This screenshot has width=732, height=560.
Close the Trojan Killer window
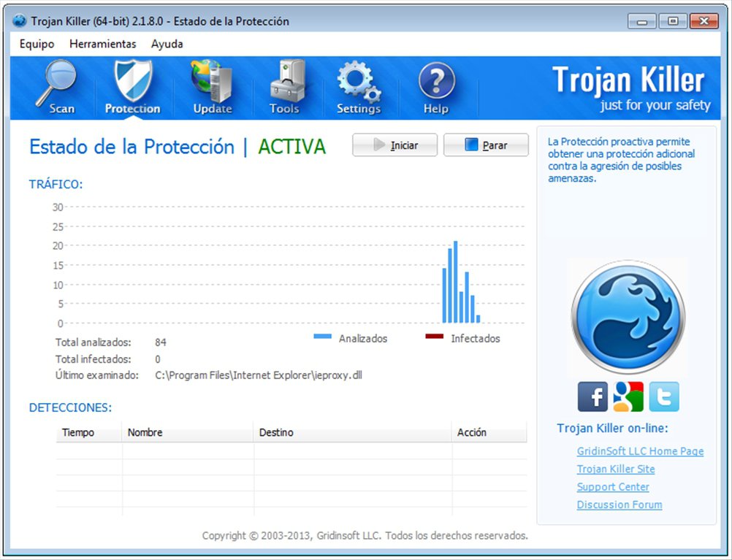(704, 21)
